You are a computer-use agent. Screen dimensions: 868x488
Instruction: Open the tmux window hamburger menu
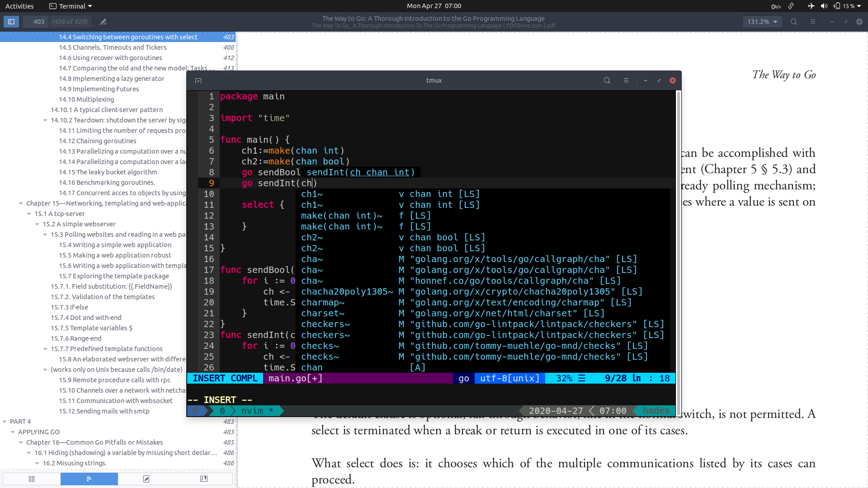click(626, 80)
